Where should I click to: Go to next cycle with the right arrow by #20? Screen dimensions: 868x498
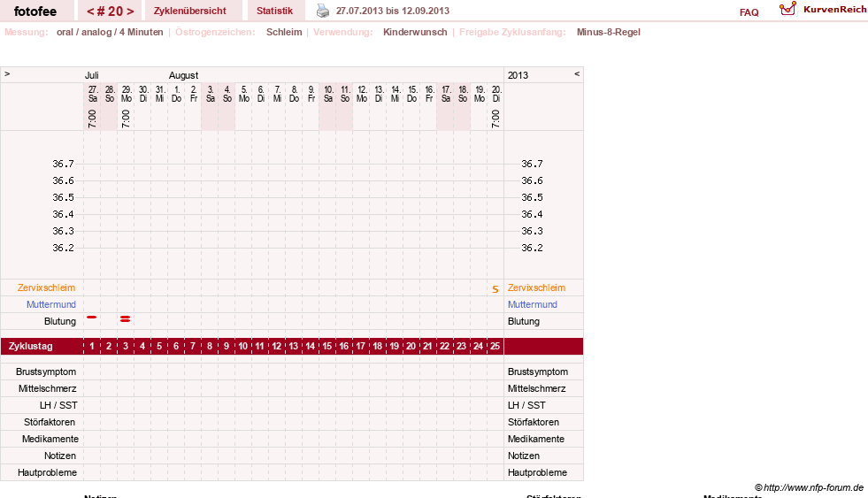click(x=130, y=11)
